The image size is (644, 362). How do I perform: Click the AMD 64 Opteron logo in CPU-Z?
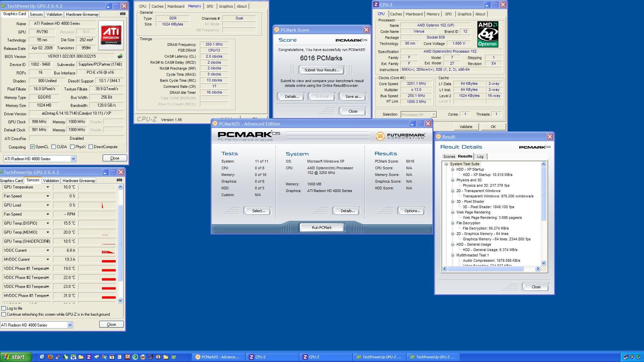[488, 34]
